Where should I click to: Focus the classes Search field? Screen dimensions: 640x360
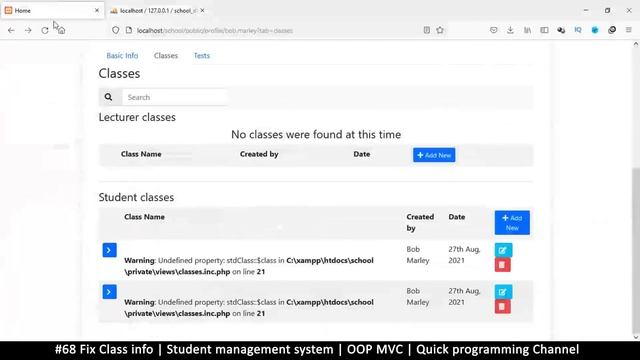[175, 97]
